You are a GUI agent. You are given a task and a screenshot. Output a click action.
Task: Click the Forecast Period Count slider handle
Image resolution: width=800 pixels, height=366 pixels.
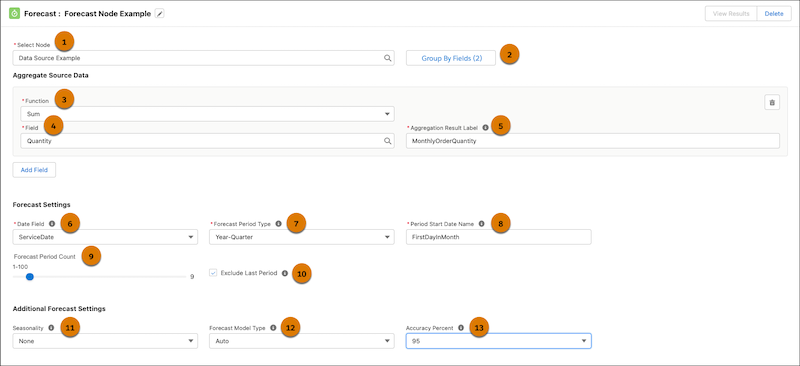[x=30, y=277]
